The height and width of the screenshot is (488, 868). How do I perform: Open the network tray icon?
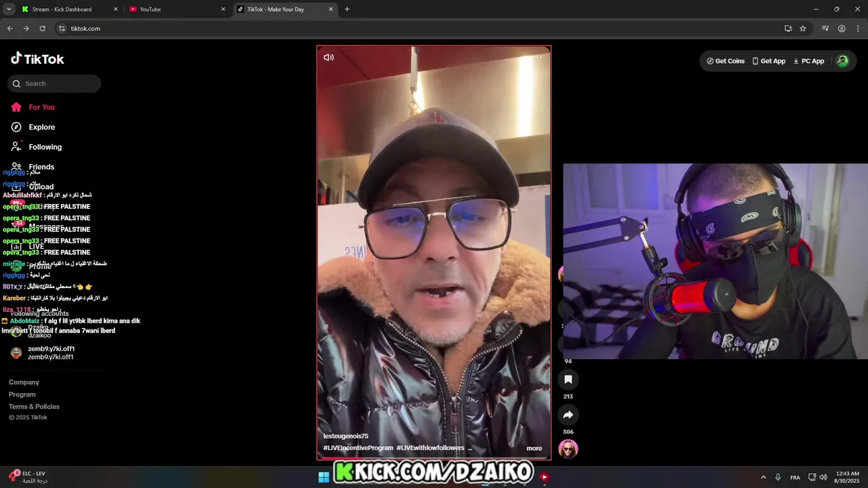(812, 477)
